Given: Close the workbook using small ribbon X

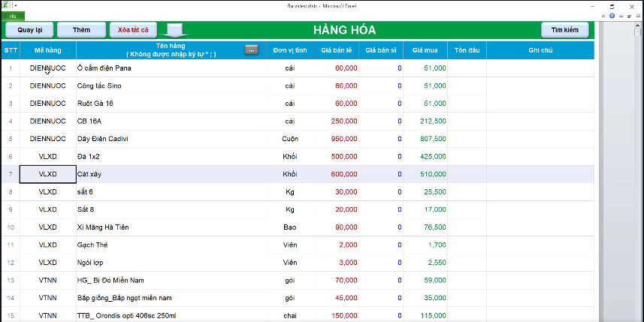Looking at the screenshot, I should pos(639,17).
